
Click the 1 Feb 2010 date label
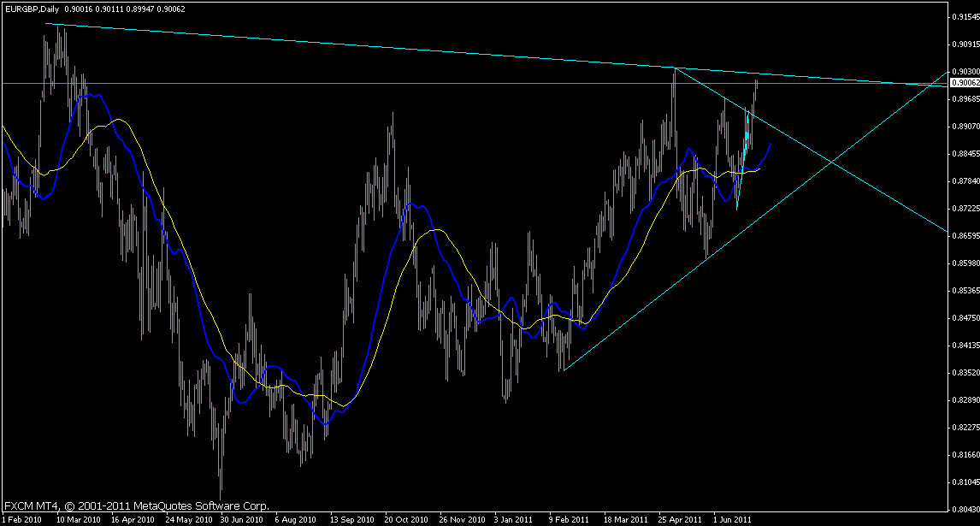click(23, 518)
